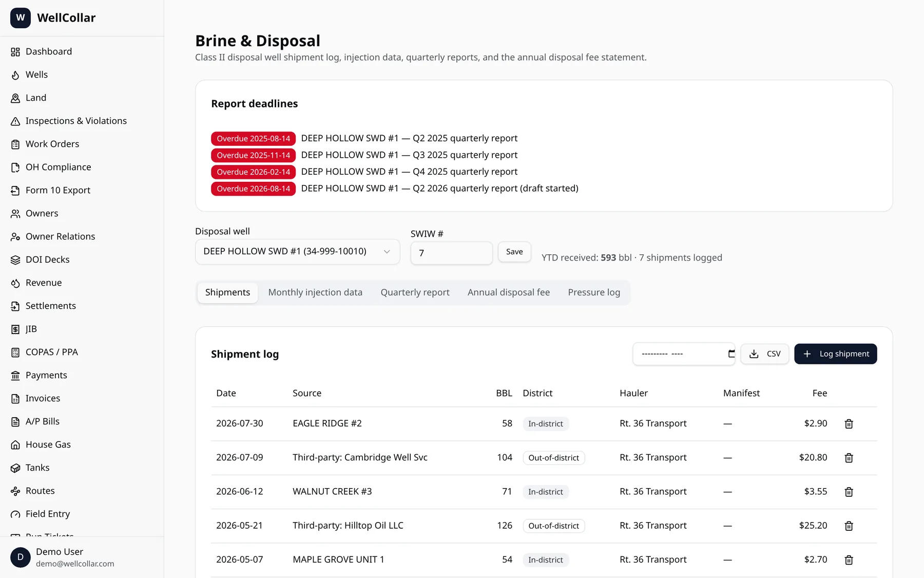
Task: Open Inspections & Violations warning icon
Action: pos(15,121)
